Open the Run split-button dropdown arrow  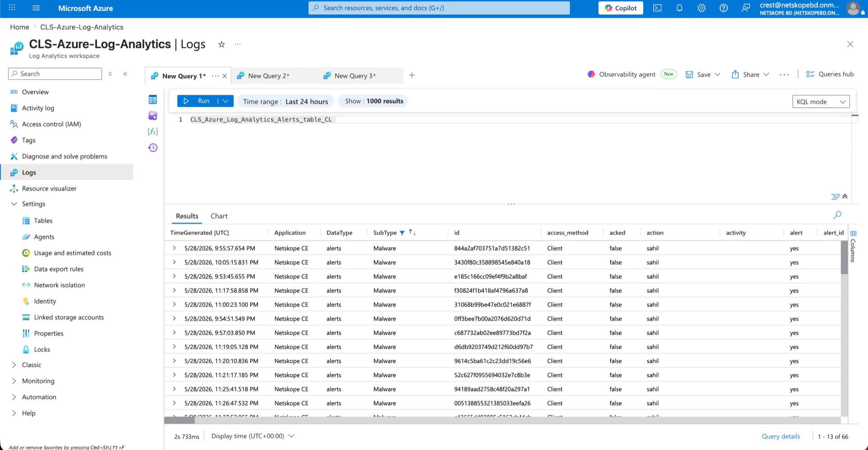tap(226, 101)
